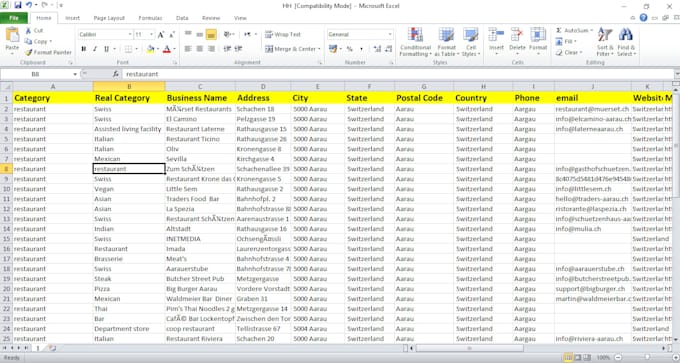Click the Undo arrow icon
This screenshot has height=363, width=680.
[29, 5]
